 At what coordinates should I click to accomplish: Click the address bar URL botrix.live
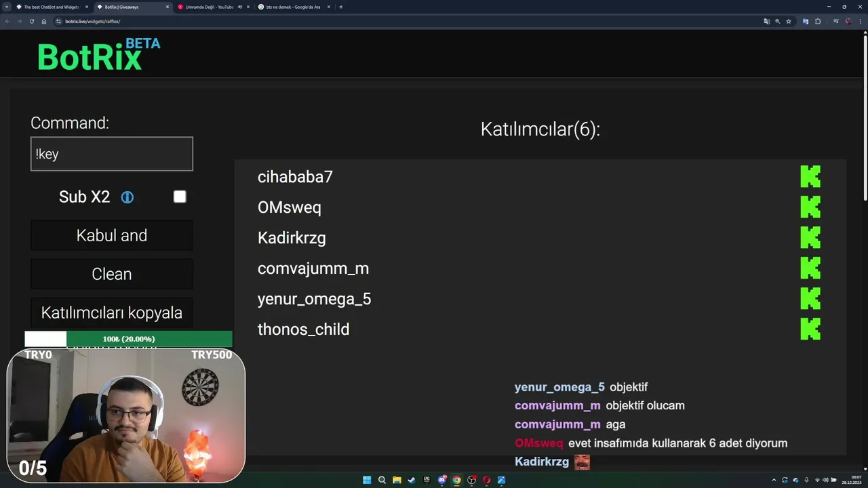pyautogui.click(x=93, y=21)
